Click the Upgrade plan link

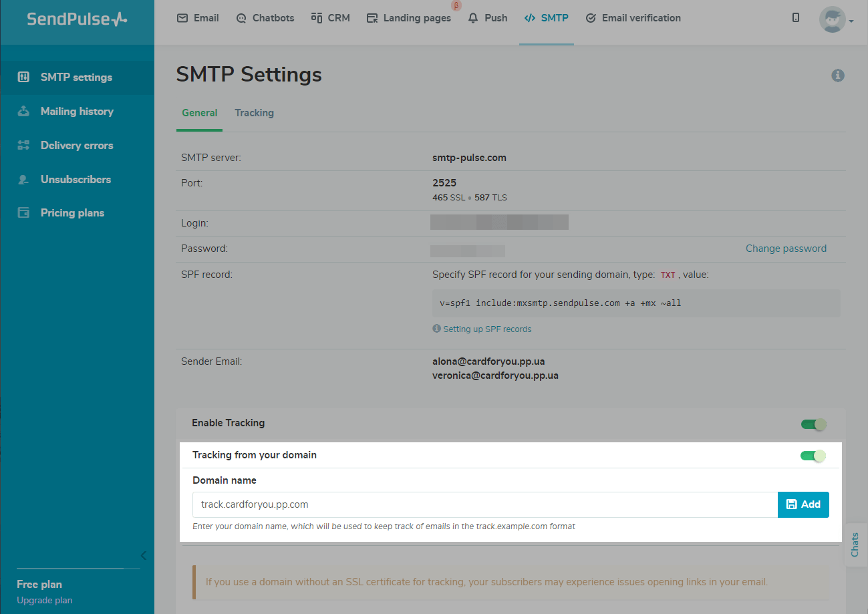[45, 600]
